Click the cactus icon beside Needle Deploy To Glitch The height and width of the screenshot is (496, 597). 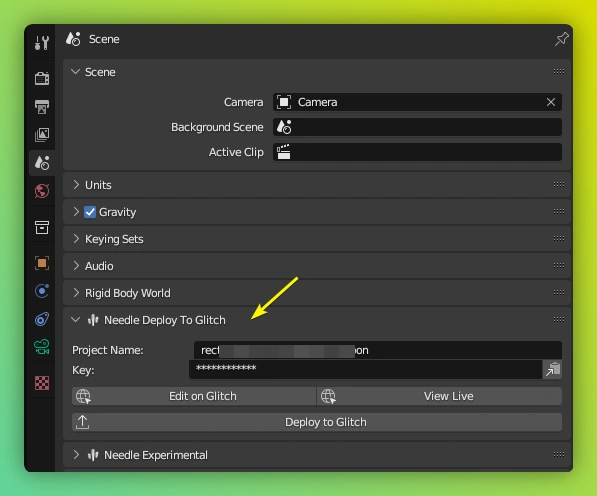point(93,320)
